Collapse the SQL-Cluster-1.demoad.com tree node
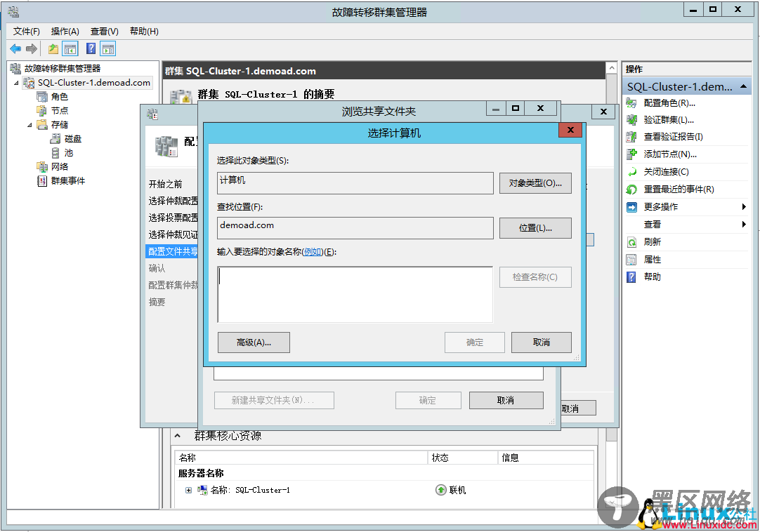This screenshot has height=532, width=760. [16, 83]
